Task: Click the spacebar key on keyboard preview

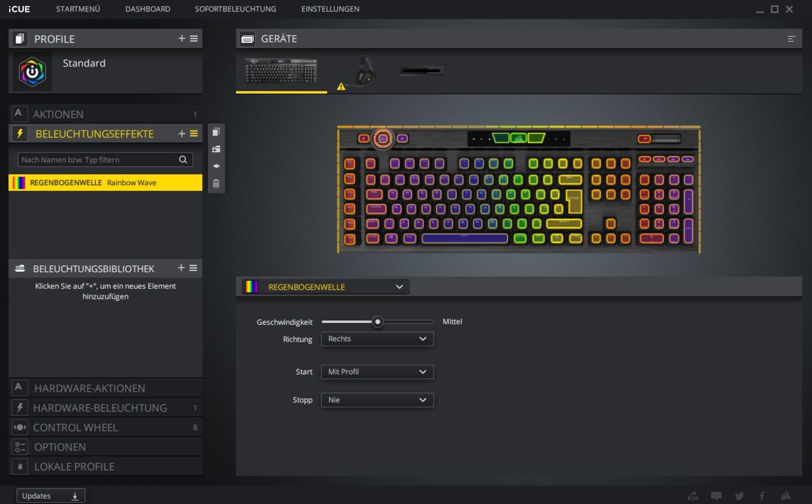Action: click(x=465, y=238)
